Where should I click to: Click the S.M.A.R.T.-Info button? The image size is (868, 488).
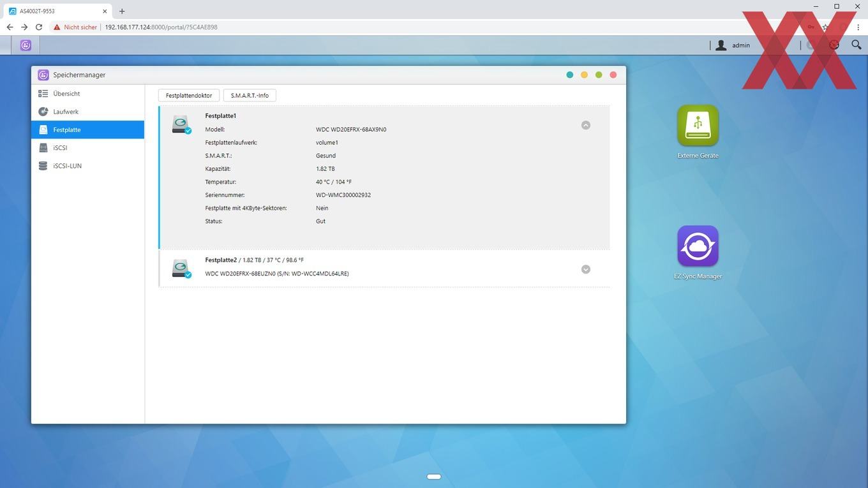tap(250, 95)
